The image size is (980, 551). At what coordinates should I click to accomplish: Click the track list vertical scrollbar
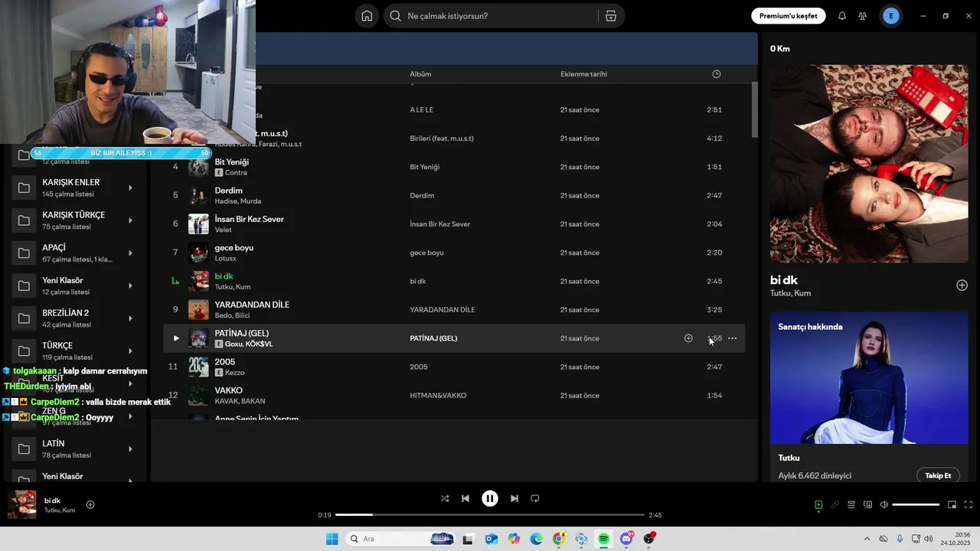(x=754, y=110)
